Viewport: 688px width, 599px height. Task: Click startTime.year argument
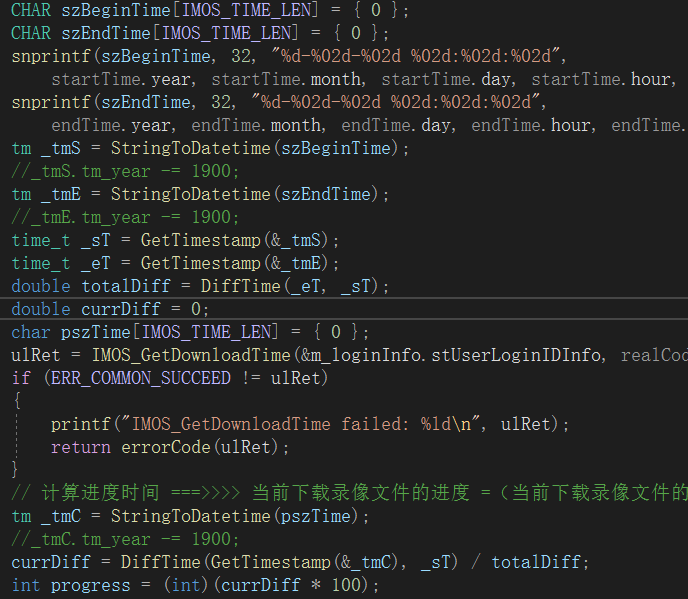tap(123, 79)
